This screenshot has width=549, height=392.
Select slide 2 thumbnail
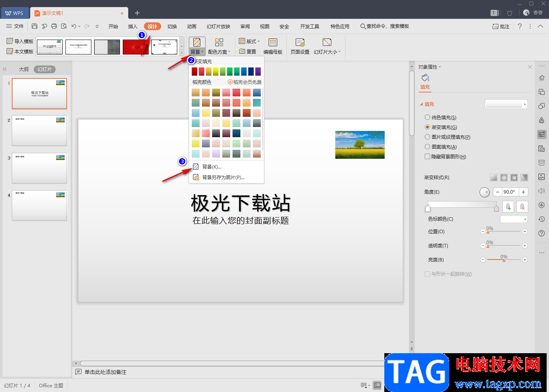coord(39,131)
